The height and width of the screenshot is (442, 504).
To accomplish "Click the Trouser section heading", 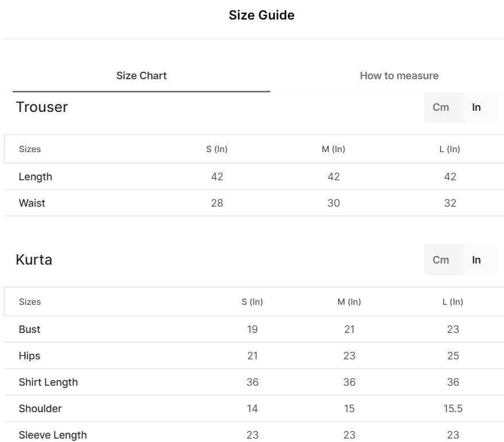I will coord(42,107).
